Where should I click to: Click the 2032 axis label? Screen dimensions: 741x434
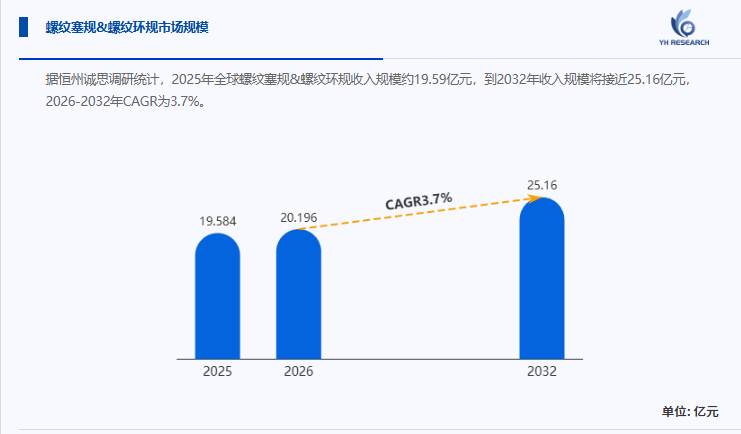(541, 371)
